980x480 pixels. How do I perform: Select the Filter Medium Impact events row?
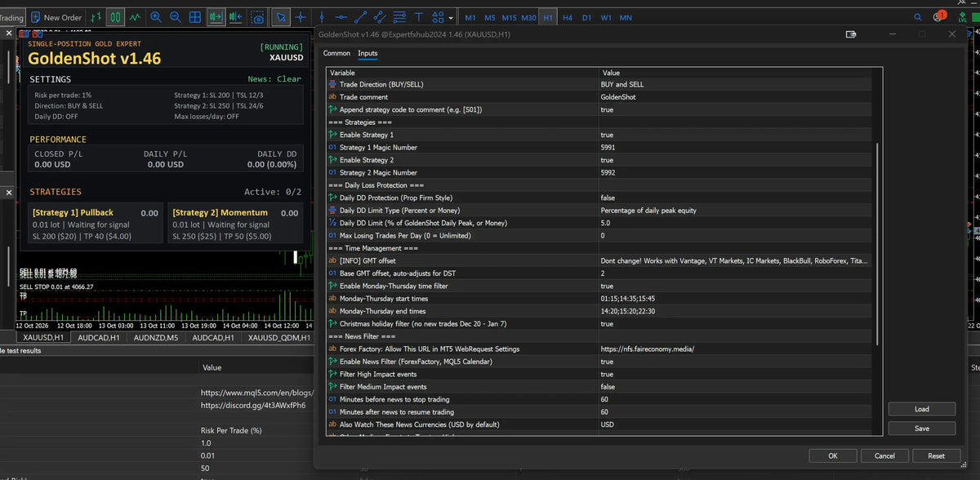click(599, 387)
